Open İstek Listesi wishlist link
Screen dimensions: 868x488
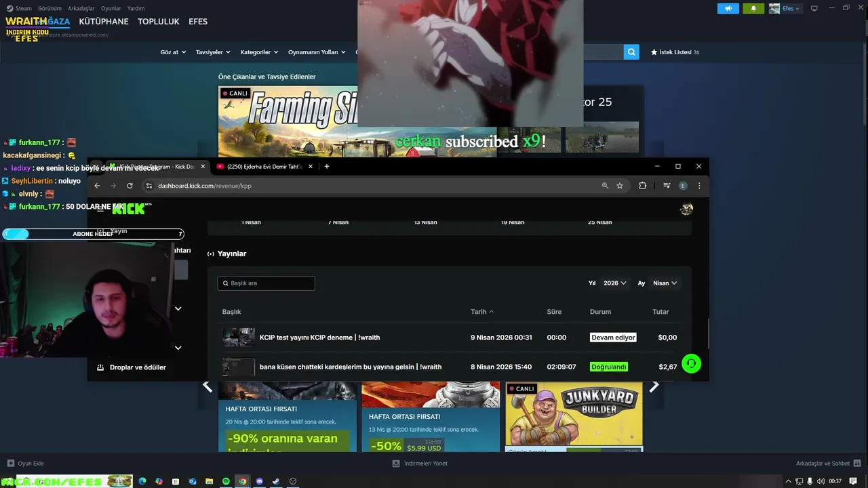[675, 52]
